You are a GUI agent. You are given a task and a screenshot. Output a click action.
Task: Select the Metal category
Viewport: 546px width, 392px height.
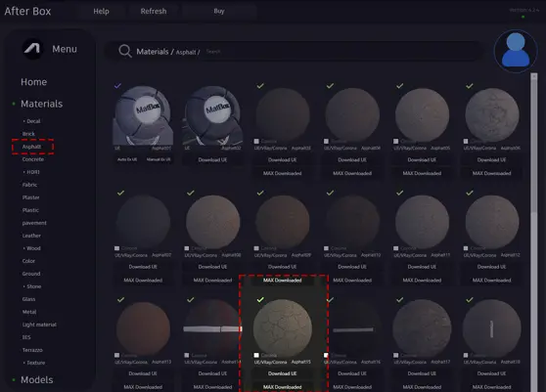coord(29,312)
